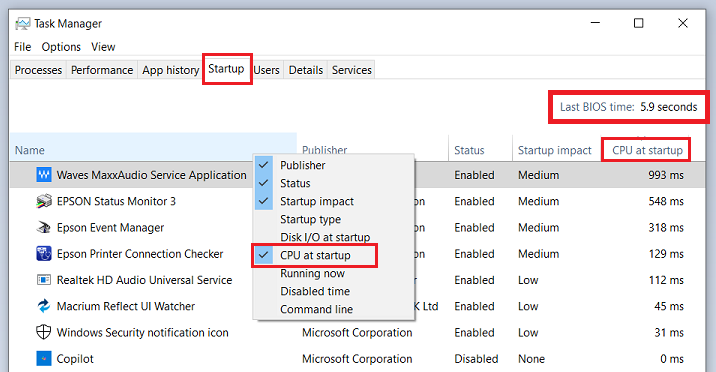The image size is (716, 372).
Task: Click the Epson Printer Connection Checker icon
Action: tap(44, 253)
